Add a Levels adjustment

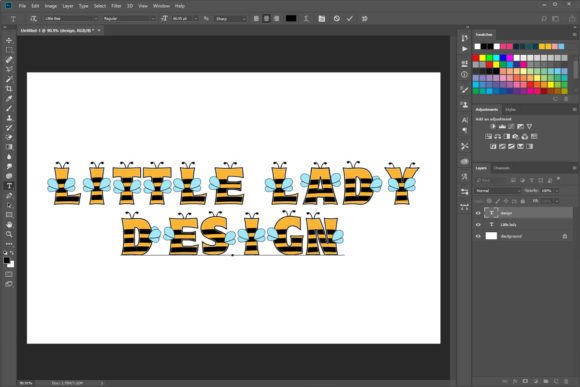502,127
